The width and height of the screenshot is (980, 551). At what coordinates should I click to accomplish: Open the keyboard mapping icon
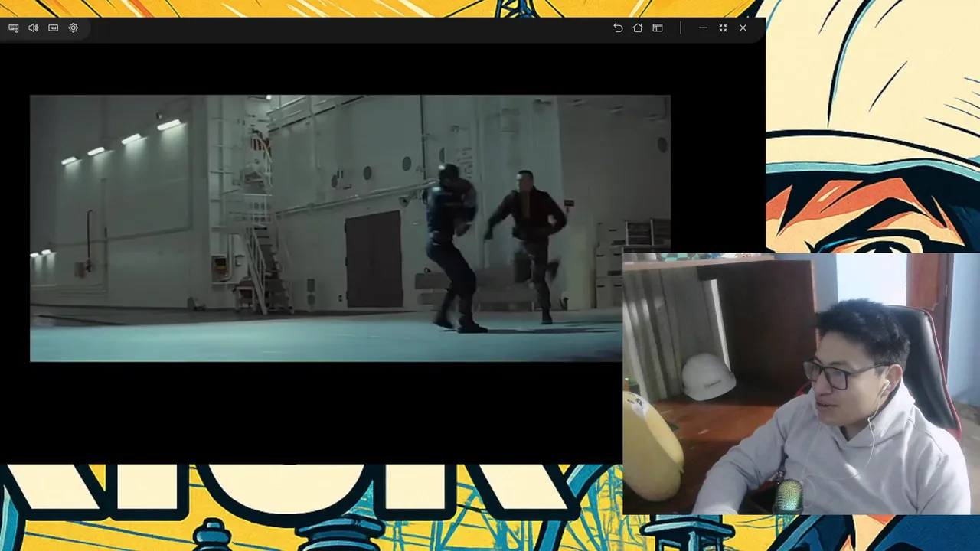14,28
